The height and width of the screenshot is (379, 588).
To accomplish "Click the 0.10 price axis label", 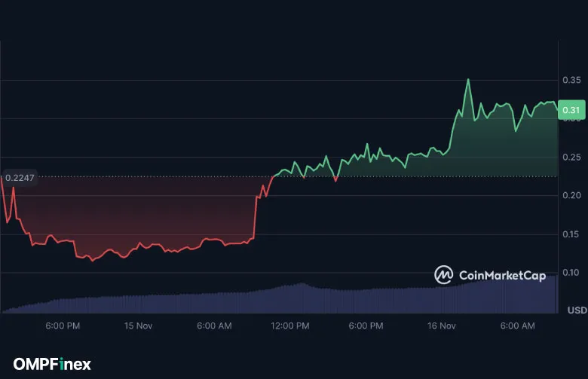I will pyautogui.click(x=571, y=273).
